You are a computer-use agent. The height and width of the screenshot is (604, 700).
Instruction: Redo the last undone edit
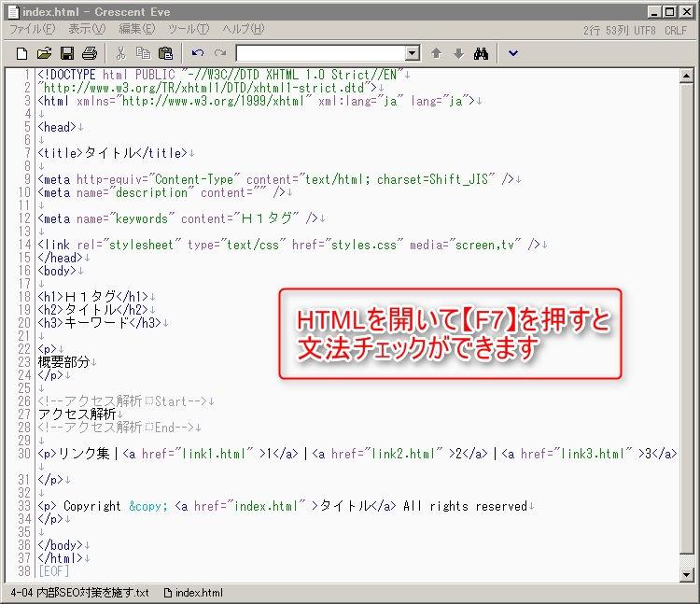click(220, 53)
